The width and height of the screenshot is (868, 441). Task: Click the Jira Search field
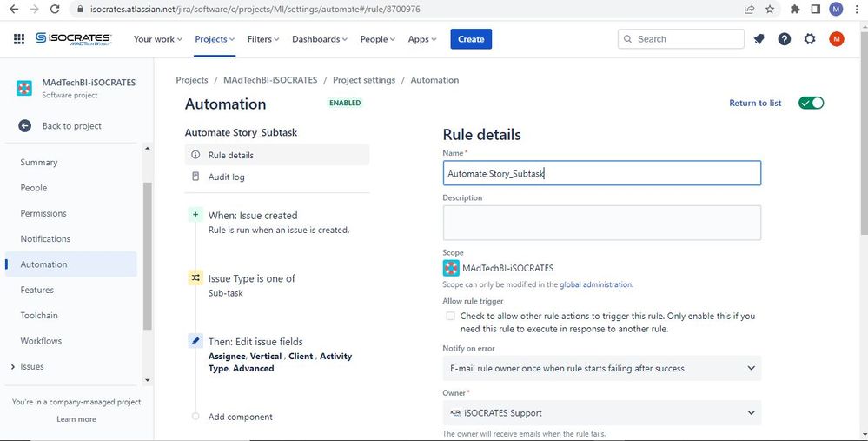point(681,39)
